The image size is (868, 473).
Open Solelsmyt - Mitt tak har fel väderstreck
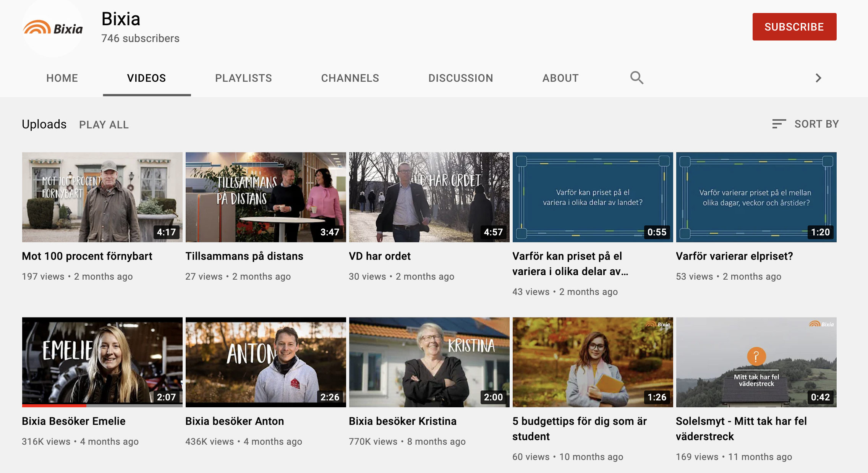741,429
